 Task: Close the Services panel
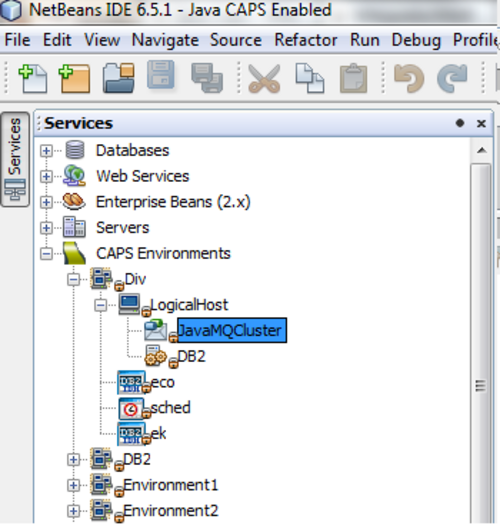(x=481, y=123)
